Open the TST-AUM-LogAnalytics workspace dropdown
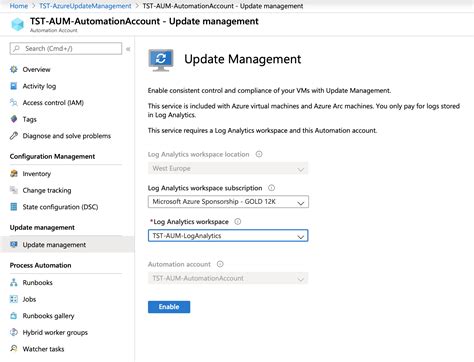This screenshot has height=362, width=474. pyautogui.click(x=228, y=236)
